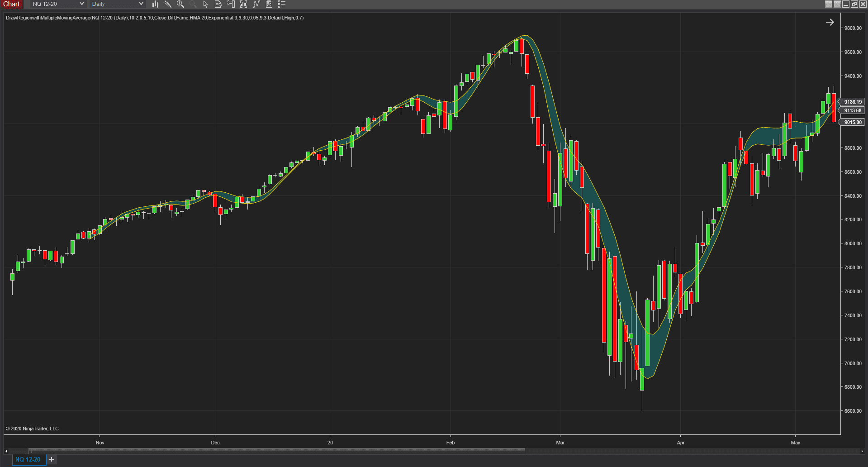868x467 pixels.
Task: Click the left scrollbar arrow
Action: point(6,451)
